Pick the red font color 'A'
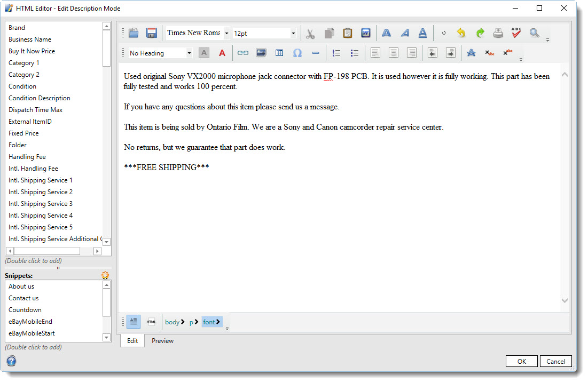Image resolution: width=588 pixels, height=383 pixels. click(222, 53)
